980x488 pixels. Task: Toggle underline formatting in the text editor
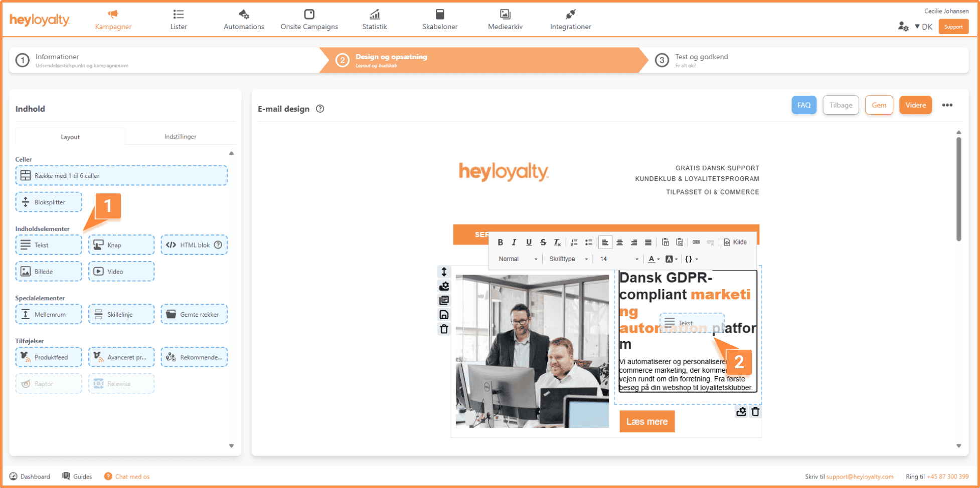[x=529, y=242]
